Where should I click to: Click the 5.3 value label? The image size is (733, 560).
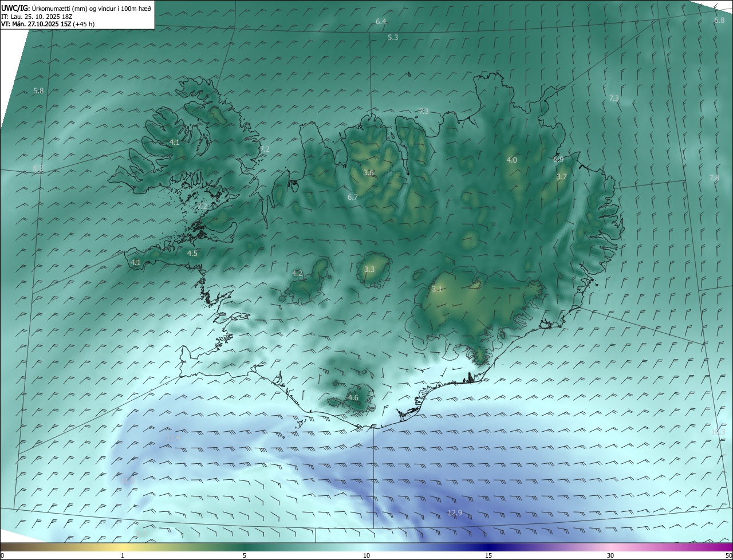point(393,37)
